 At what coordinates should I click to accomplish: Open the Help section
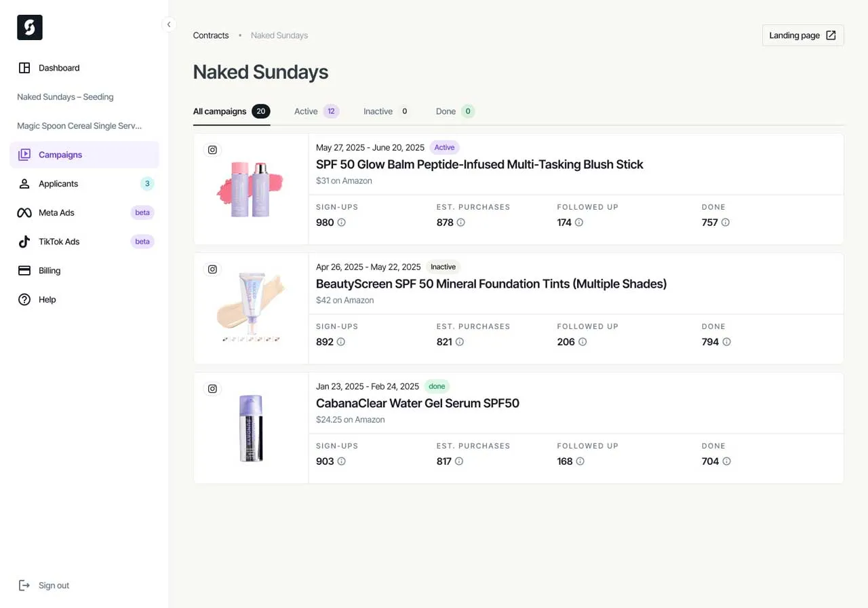(x=47, y=299)
